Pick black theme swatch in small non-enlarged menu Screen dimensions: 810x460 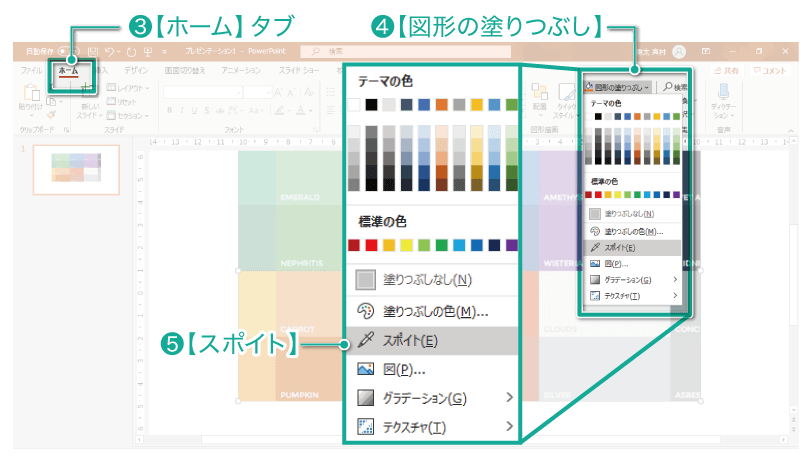pos(598,116)
